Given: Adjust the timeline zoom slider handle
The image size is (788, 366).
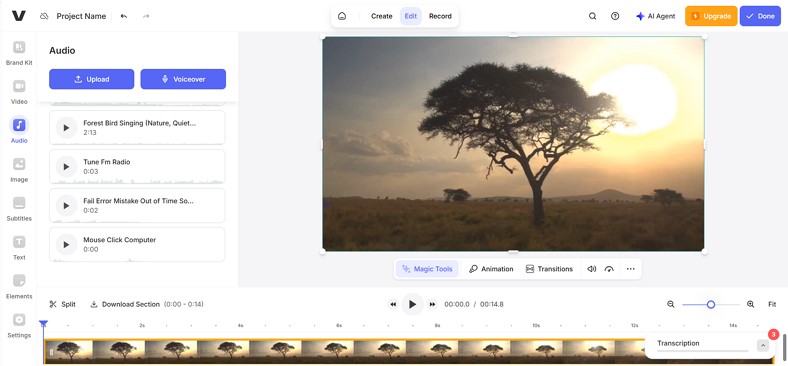Looking at the screenshot, I should (x=711, y=304).
